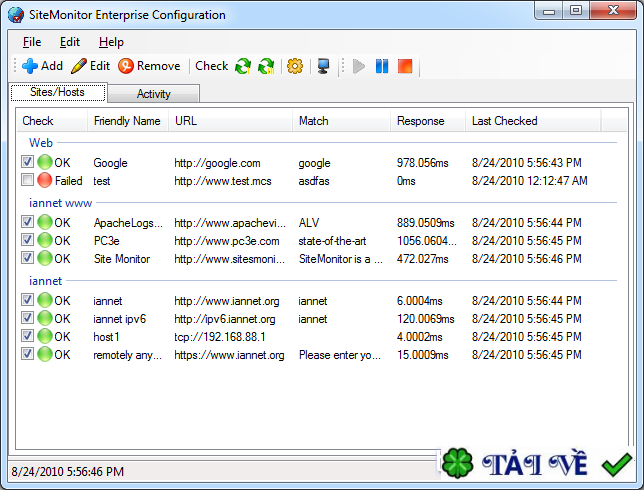Pause monitoring with the blue pause button
Viewport: 644px width, 490px height.
tap(382, 66)
